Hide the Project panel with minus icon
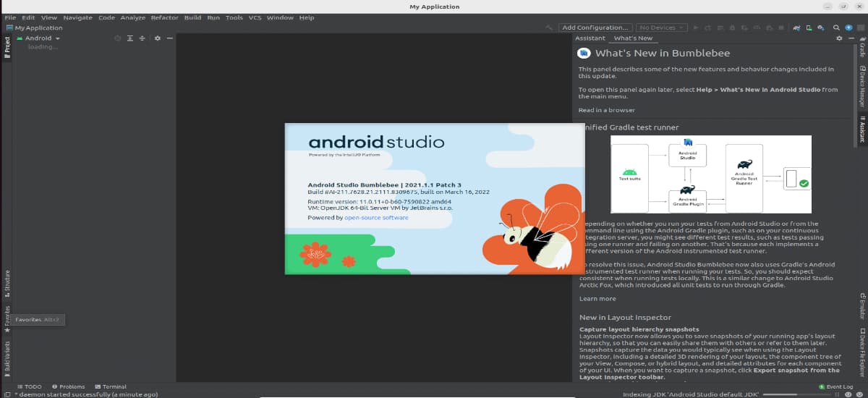 (x=169, y=38)
